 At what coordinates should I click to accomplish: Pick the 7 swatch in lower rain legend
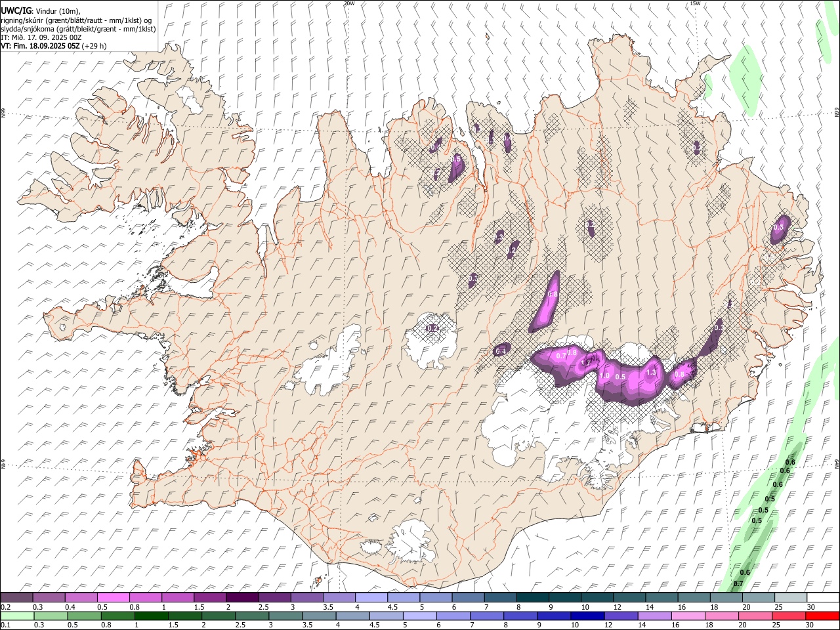tap(486, 616)
